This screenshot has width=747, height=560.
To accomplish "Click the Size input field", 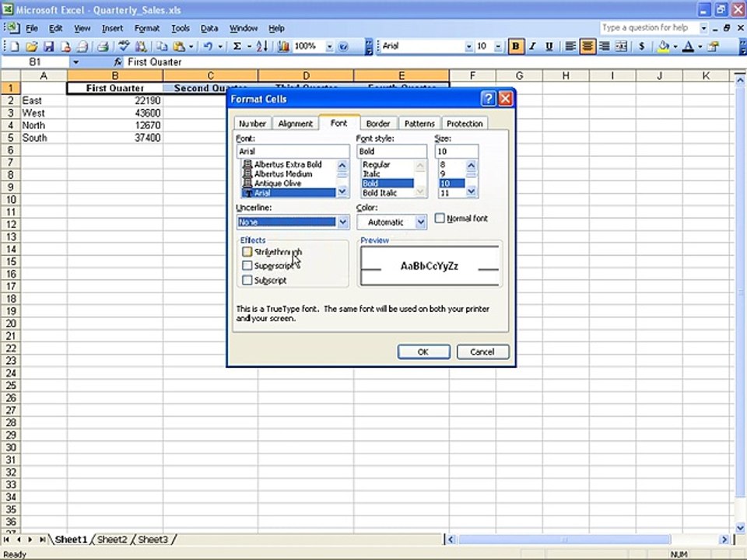I will (x=456, y=151).
